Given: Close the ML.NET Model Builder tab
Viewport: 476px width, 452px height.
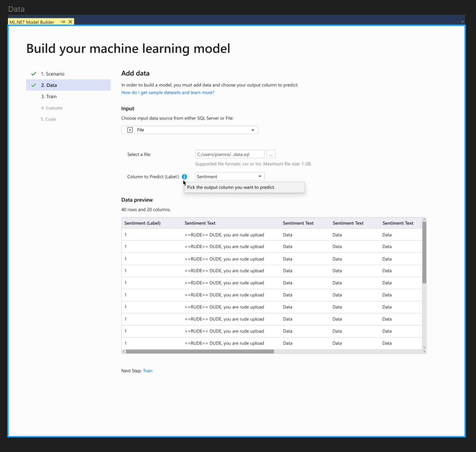Looking at the screenshot, I should [70, 22].
